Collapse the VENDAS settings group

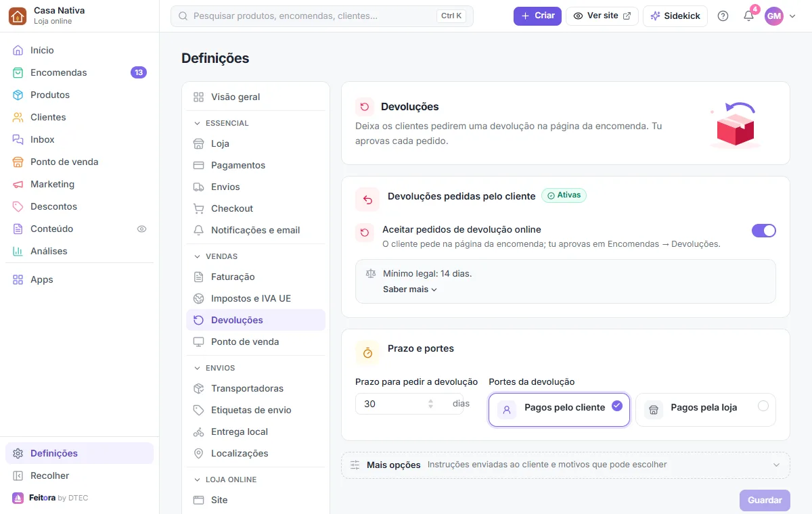point(217,256)
